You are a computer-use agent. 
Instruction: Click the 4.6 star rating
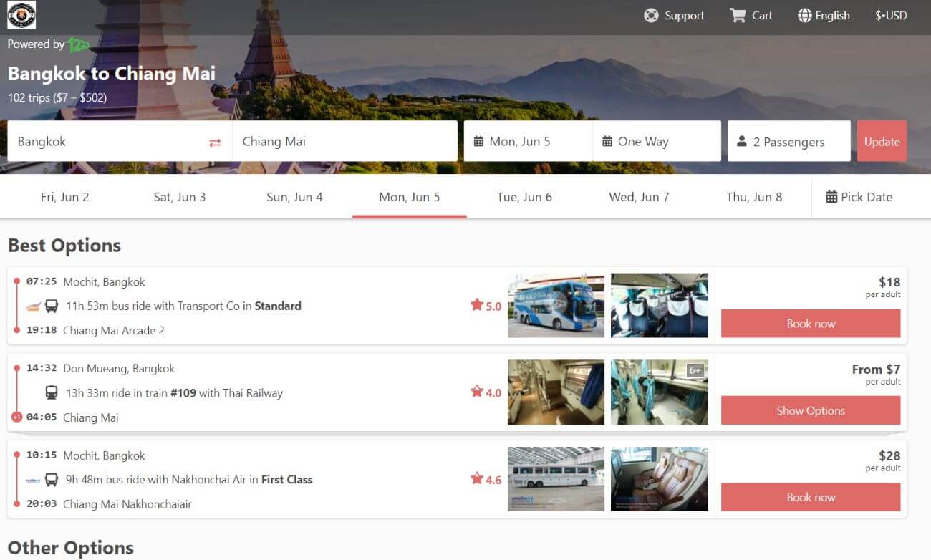(x=486, y=479)
